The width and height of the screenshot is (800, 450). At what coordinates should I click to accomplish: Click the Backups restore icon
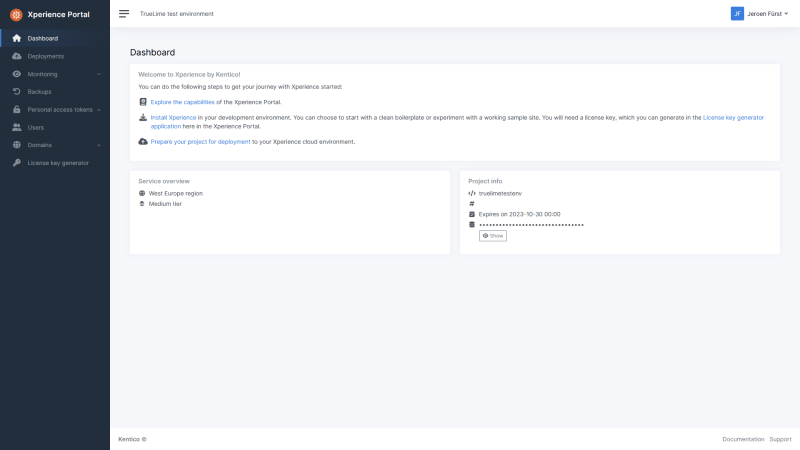pos(17,92)
